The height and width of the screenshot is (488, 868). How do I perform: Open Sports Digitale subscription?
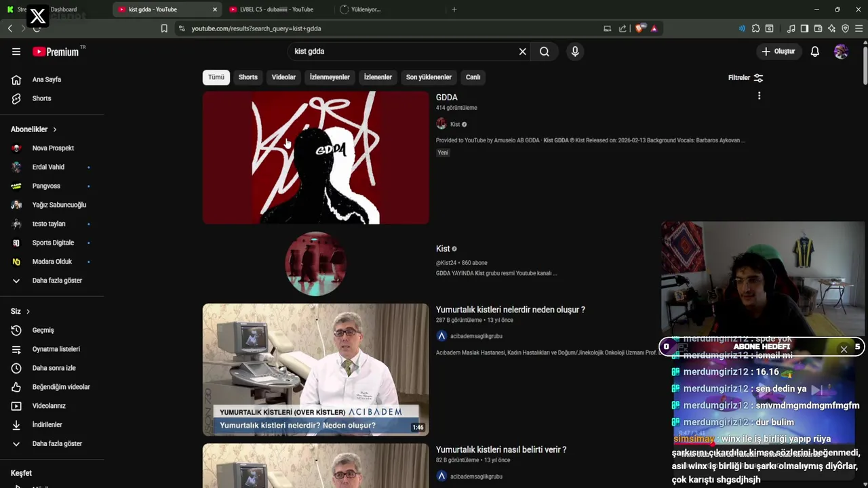coord(52,243)
